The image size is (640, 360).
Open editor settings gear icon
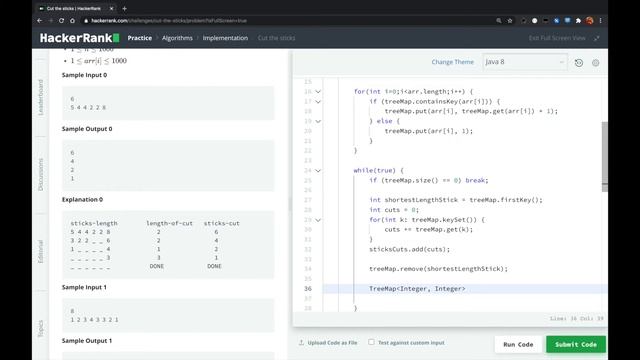point(596,62)
